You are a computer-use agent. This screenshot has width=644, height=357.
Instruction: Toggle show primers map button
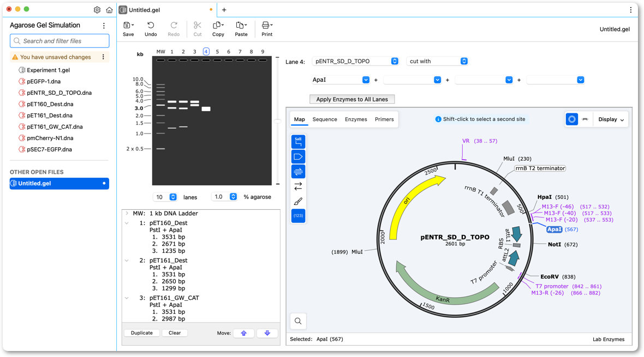(x=298, y=172)
